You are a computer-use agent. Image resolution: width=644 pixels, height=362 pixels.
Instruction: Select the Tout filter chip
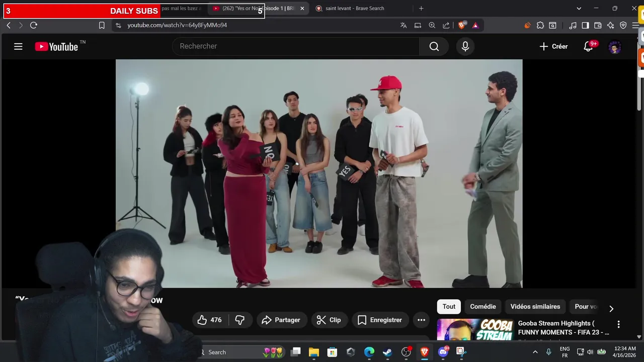click(449, 307)
